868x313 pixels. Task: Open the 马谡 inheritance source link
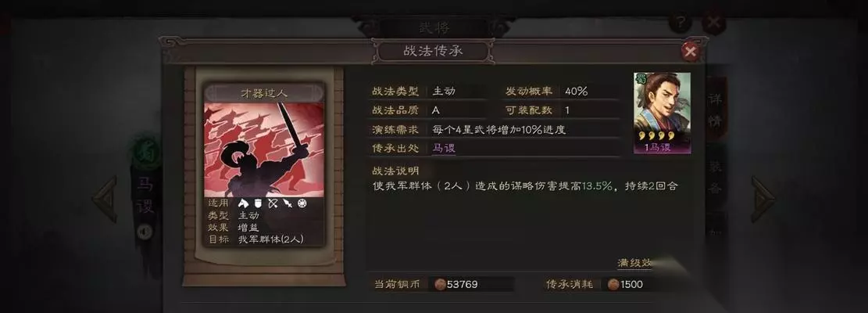pyautogui.click(x=444, y=148)
